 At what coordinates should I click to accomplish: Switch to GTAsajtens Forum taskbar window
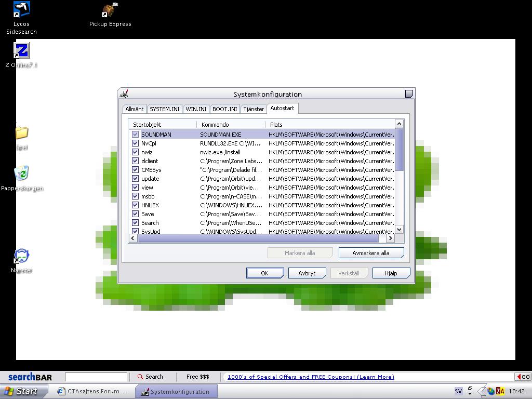pyautogui.click(x=91, y=391)
